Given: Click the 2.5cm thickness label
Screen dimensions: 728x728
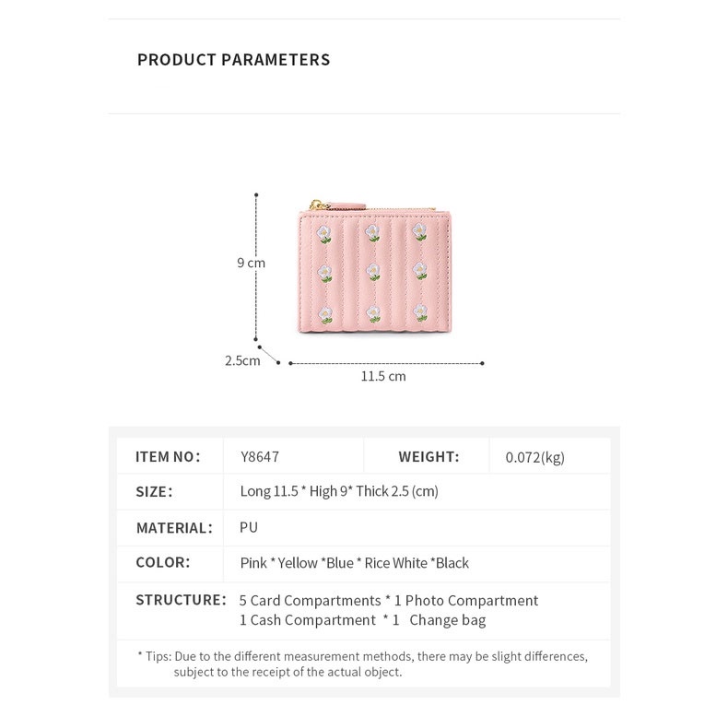Looking at the screenshot, I should (242, 360).
